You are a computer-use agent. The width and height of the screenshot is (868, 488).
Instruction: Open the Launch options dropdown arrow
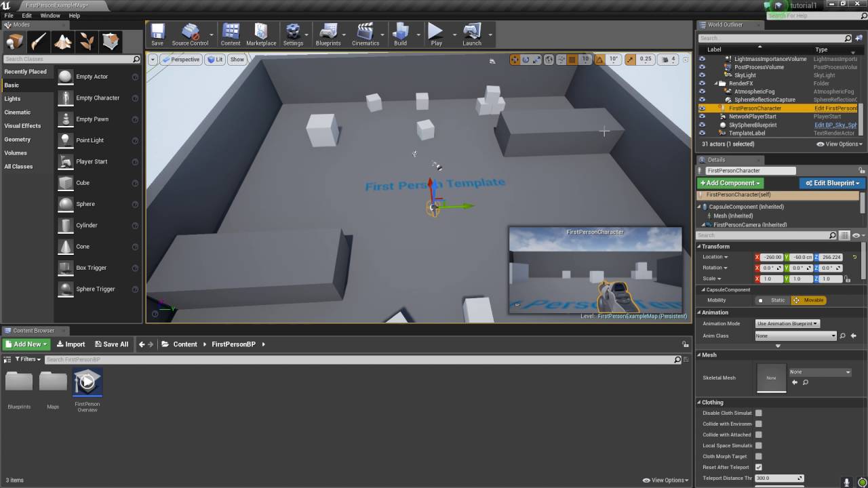point(490,35)
